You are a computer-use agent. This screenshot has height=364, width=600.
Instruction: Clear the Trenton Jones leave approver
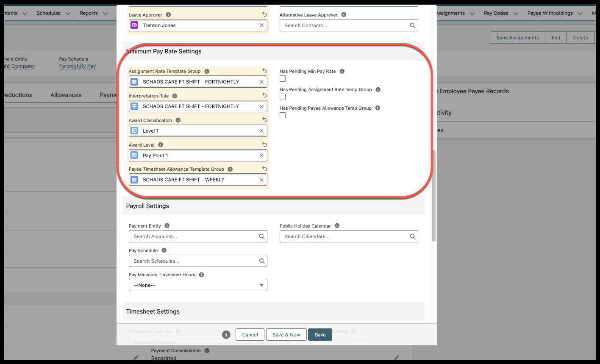[261, 25]
